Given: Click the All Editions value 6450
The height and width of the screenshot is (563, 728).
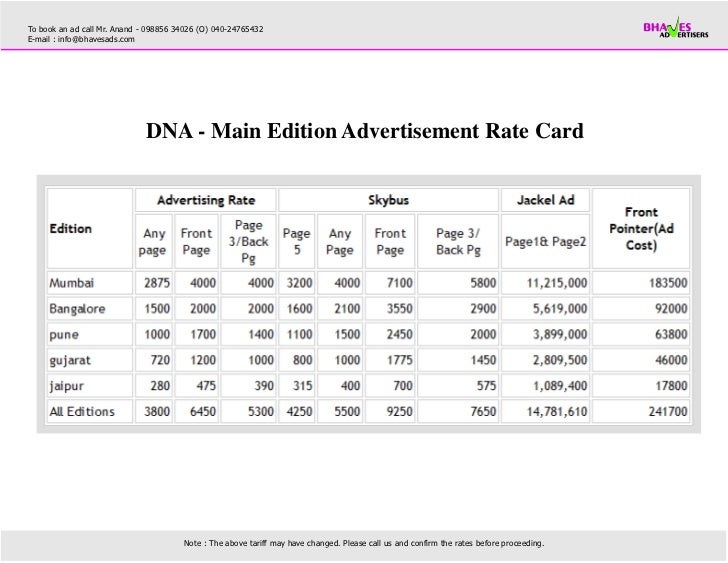Looking at the screenshot, I should tap(203, 412).
